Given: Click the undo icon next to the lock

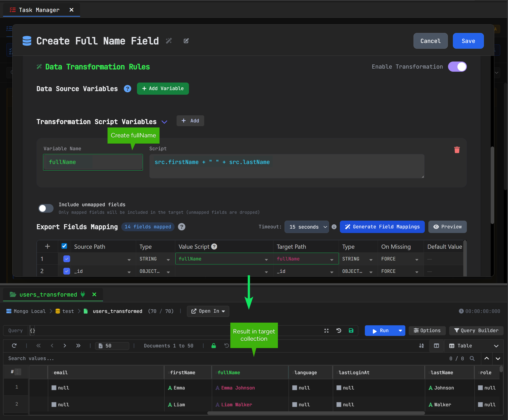Looking at the screenshot, I should coord(227,346).
